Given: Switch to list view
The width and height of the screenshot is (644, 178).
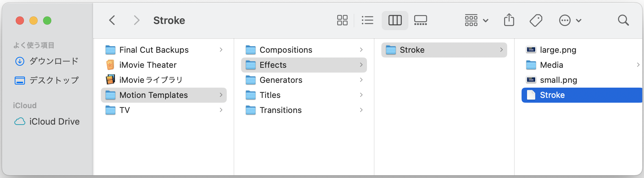Looking at the screenshot, I should 367,20.
